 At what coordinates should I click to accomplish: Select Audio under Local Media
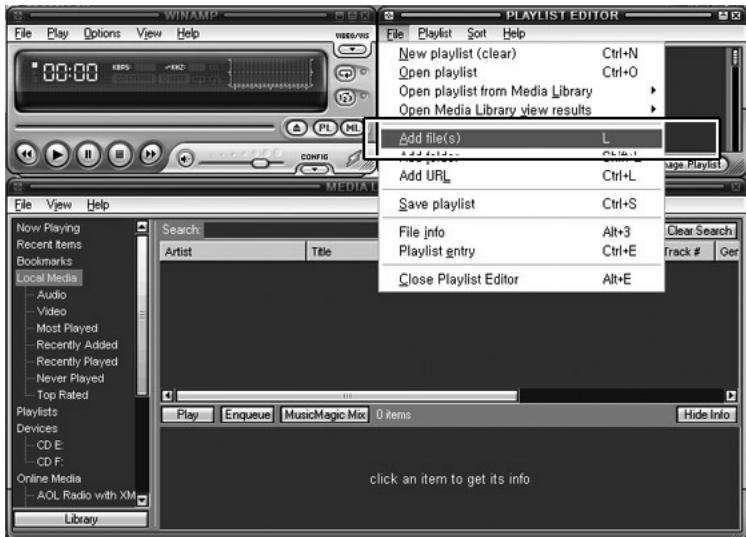click(x=52, y=294)
